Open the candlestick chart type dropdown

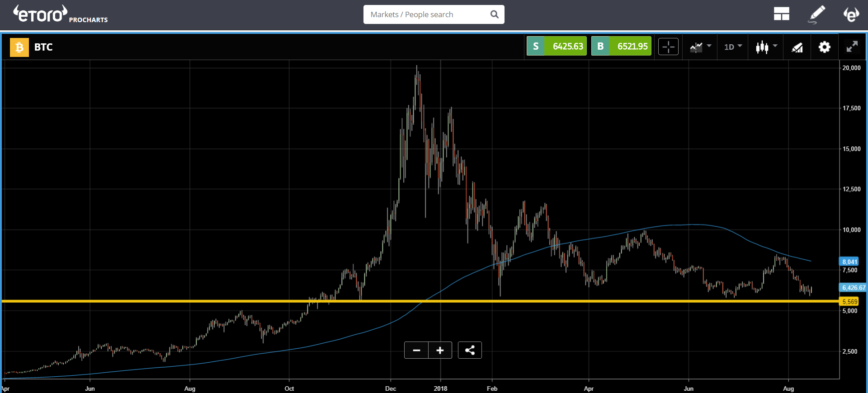click(x=766, y=47)
